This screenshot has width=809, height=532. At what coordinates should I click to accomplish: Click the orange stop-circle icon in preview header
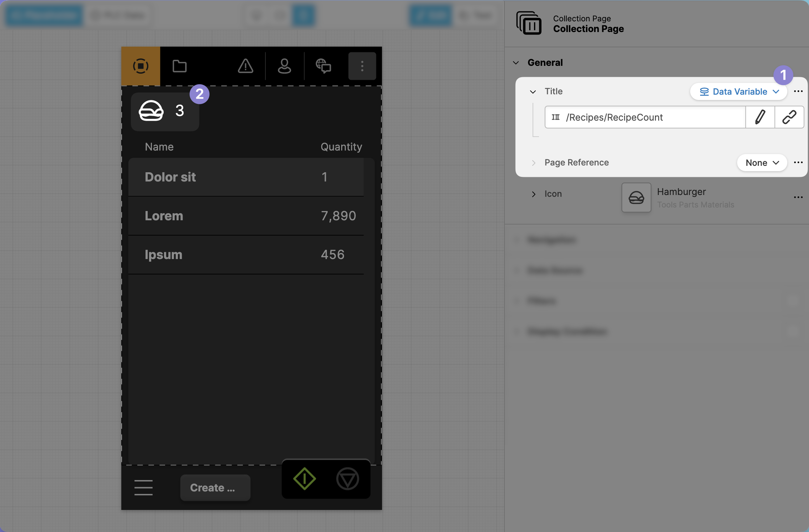pyautogui.click(x=141, y=66)
